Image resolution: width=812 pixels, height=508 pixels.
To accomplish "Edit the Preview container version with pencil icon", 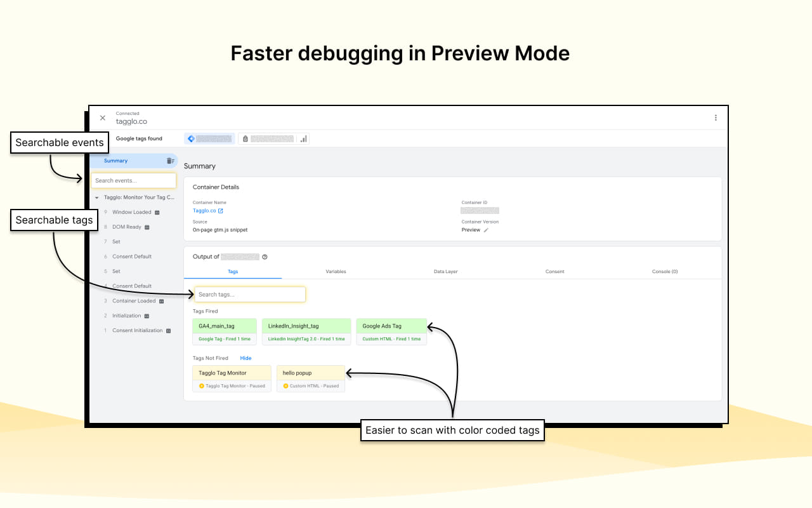I will [486, 229].
